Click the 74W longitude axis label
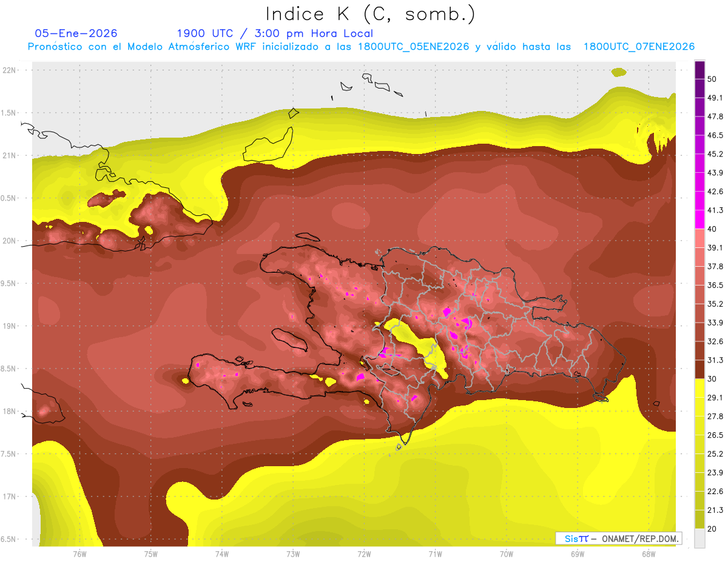 [x=222, y=554]
